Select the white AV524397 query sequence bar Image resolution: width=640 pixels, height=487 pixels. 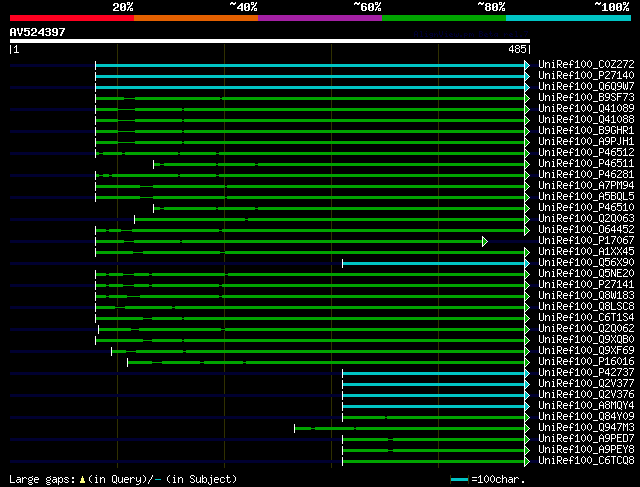(270, 41)
